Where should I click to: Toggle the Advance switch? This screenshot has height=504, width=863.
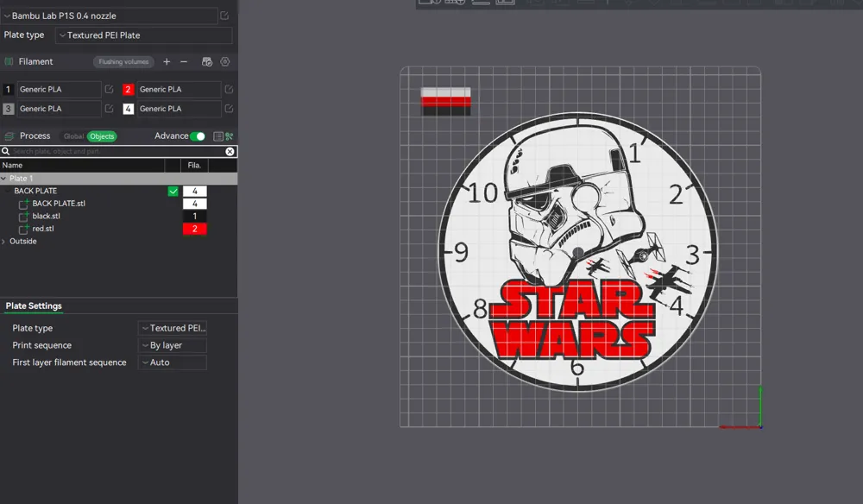point(198,135)
